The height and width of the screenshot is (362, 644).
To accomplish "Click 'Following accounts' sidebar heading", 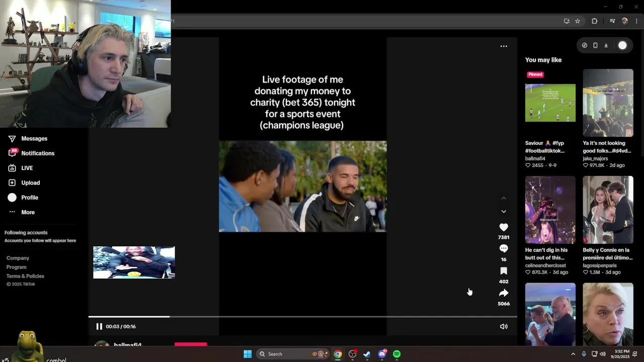I will pyautogui.click(x=26, y=233).
